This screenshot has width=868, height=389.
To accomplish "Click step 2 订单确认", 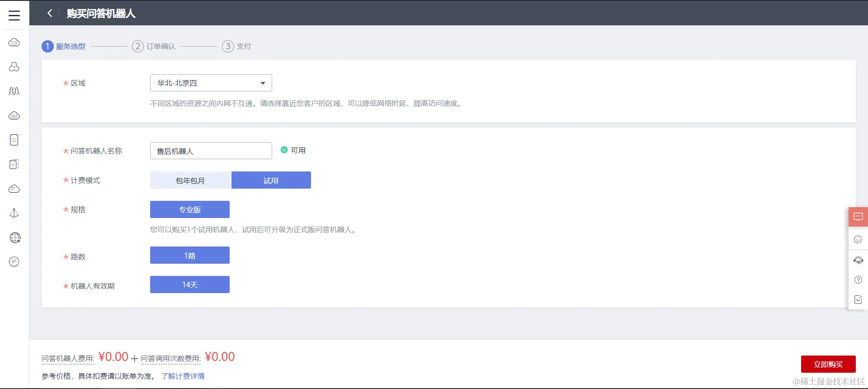I will tap(154, 46).
